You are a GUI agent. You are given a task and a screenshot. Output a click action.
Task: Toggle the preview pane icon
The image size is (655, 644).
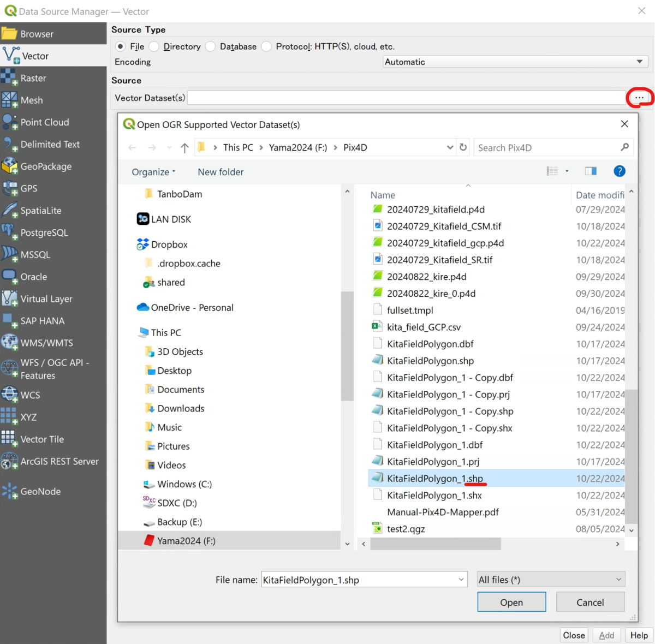[591, 171]
